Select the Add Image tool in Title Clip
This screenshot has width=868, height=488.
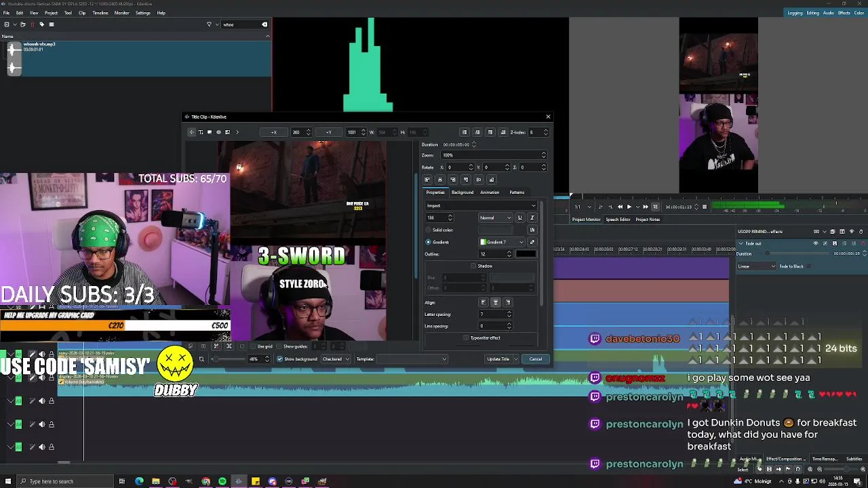(227, 132)
